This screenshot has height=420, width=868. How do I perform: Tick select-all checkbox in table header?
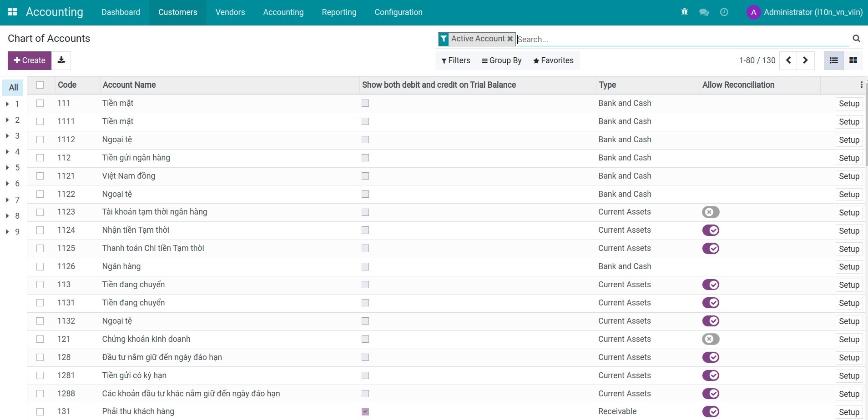(40, 85)
